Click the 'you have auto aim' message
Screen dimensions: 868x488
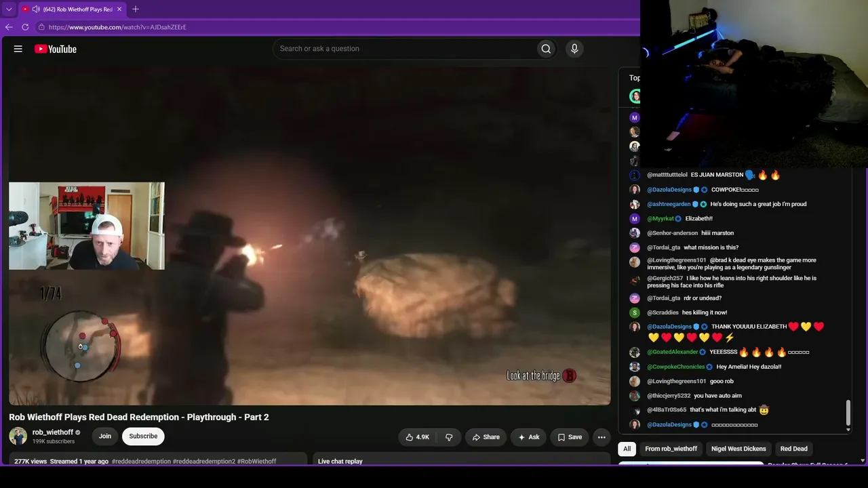point(717,396)
